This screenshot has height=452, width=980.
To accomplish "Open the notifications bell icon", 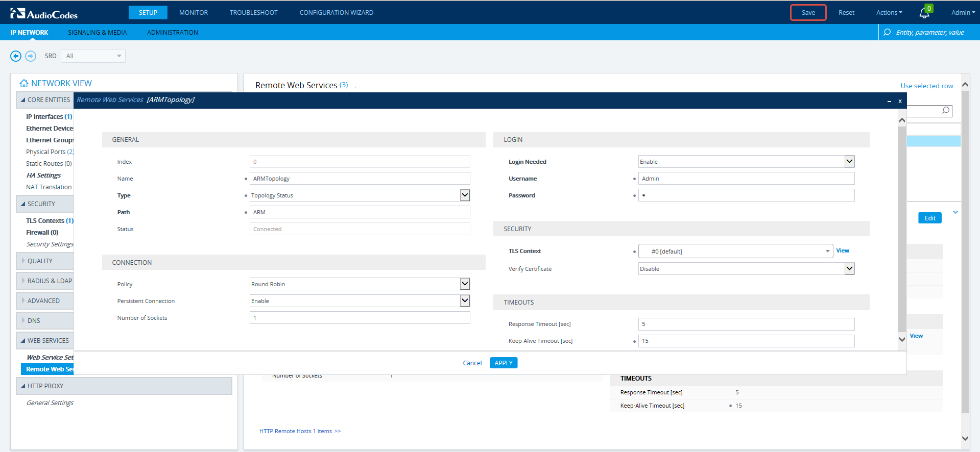I will pyautogui.click(x=924, y=13).
